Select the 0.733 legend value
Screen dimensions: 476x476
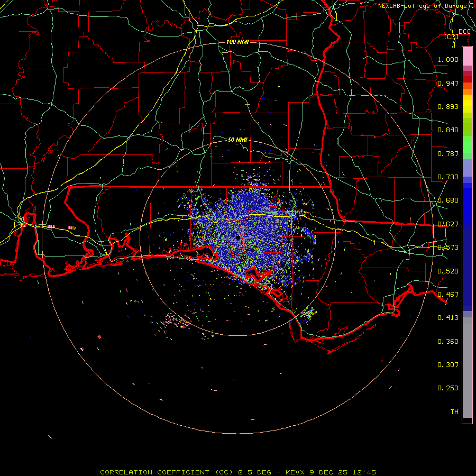click(448, 177)
